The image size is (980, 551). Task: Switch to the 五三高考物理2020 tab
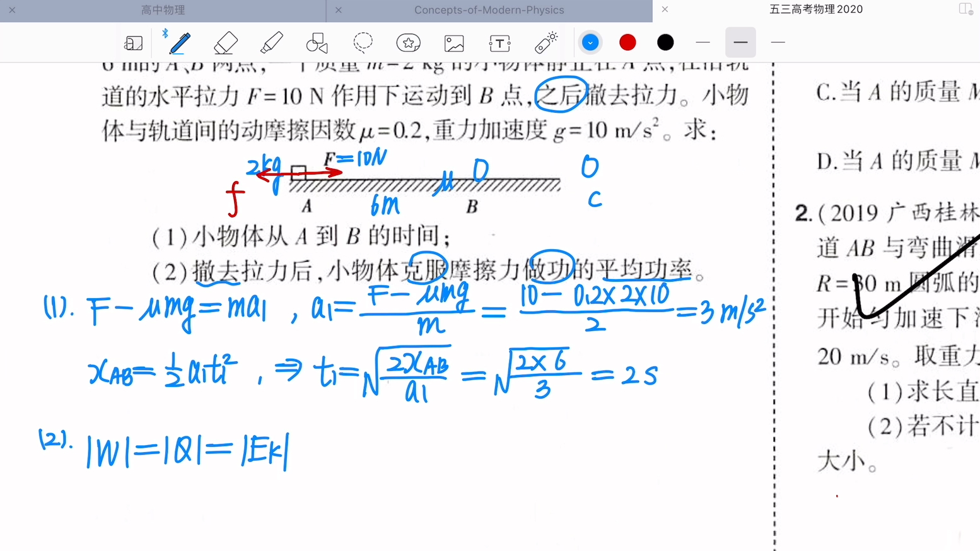click(x=815, y=9)
